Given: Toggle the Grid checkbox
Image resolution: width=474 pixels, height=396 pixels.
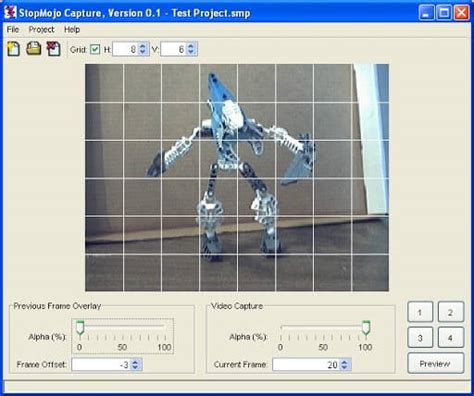Looking at the screenshot, I should pos(95,49).
